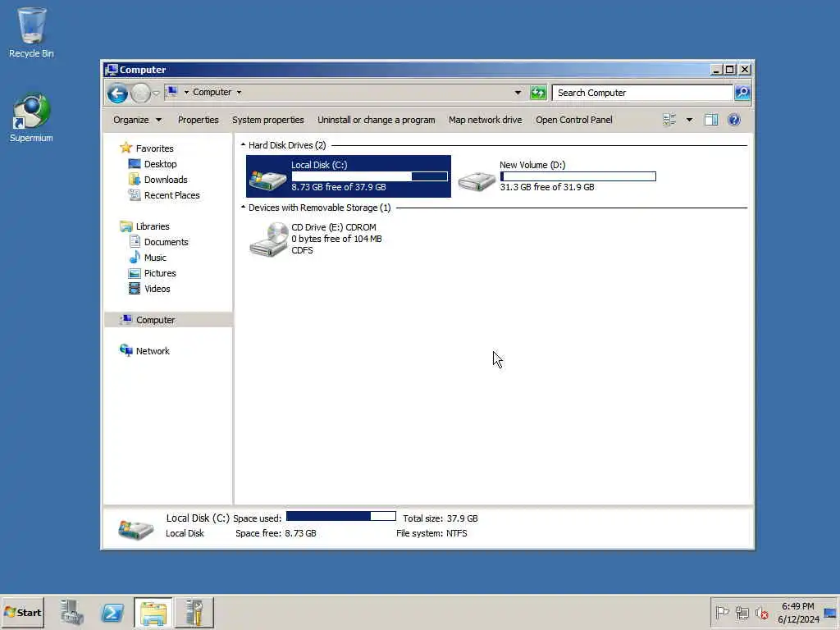This screenshot has height=630, width=840.
Task: Select the Supermium desktop shortcut
Action: click(31, 118)
